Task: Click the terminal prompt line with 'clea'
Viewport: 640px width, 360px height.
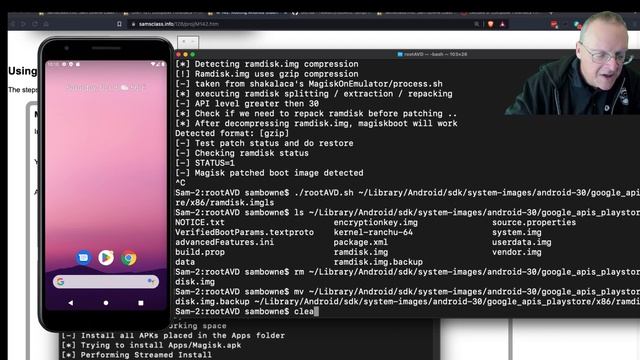Action: 247,311
